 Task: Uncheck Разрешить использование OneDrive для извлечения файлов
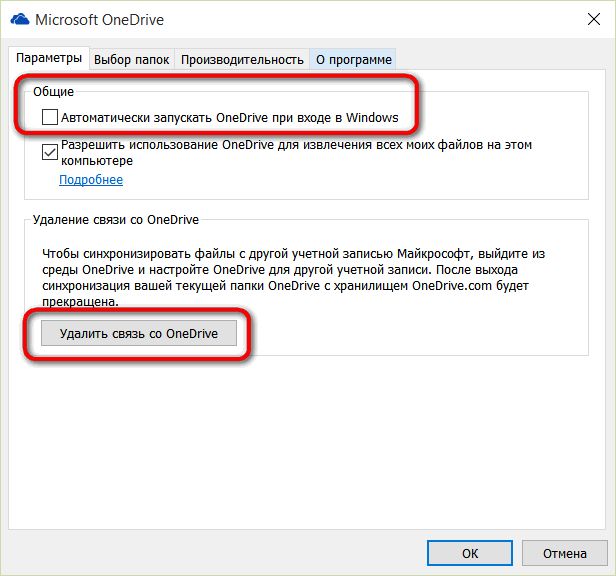(50, 152)
